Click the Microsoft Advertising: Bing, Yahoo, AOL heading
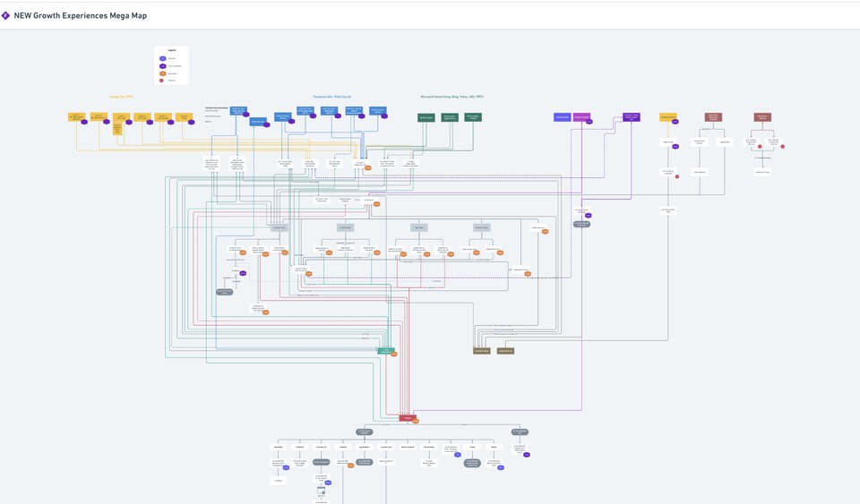Screen dimensions: 860x504 [x=451, y=97]
